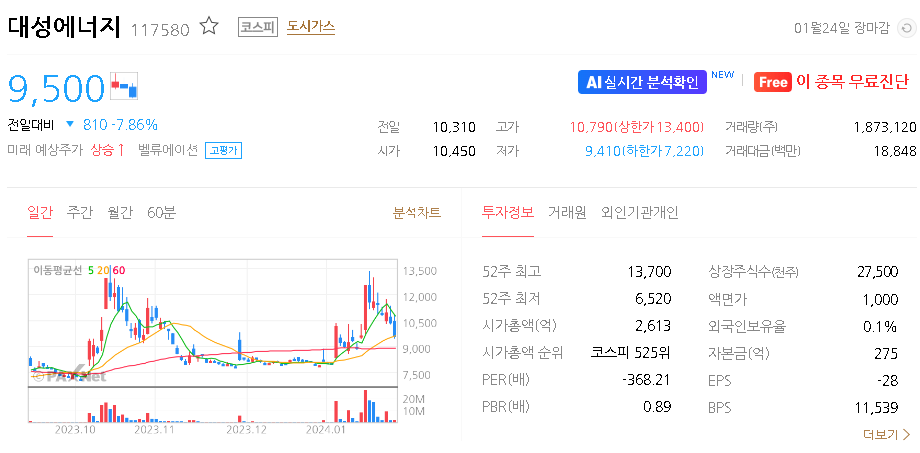Click the 전일 value 10,310

point(454,127)
